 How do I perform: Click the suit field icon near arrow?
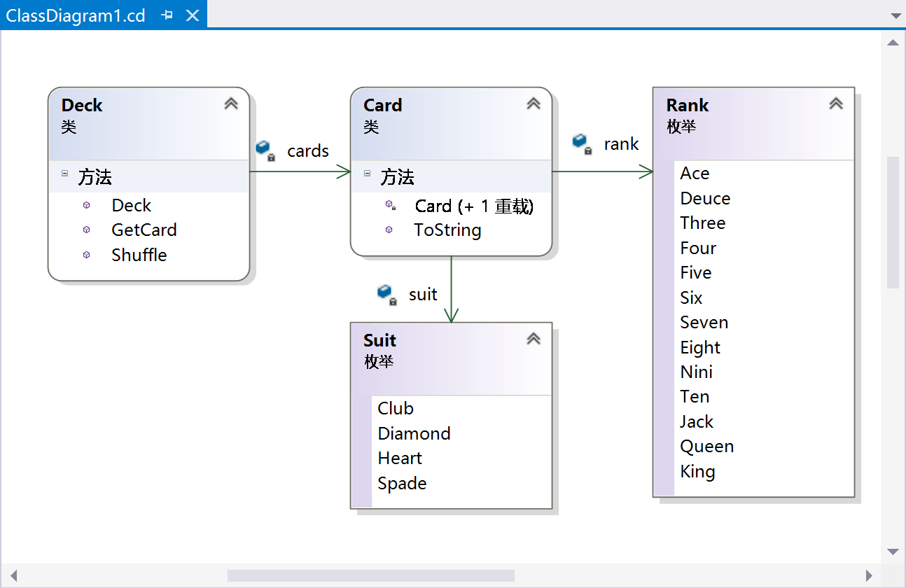(x=387, y=295)
